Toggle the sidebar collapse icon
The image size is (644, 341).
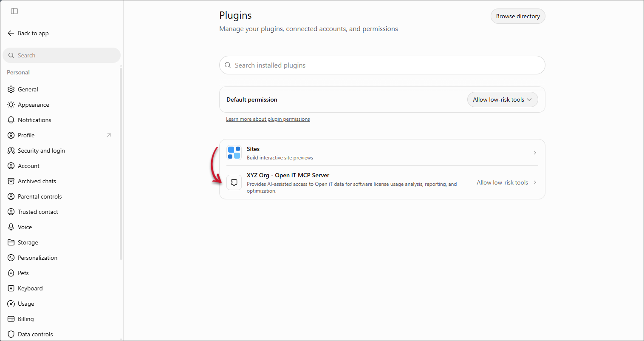tap(14, 11)
